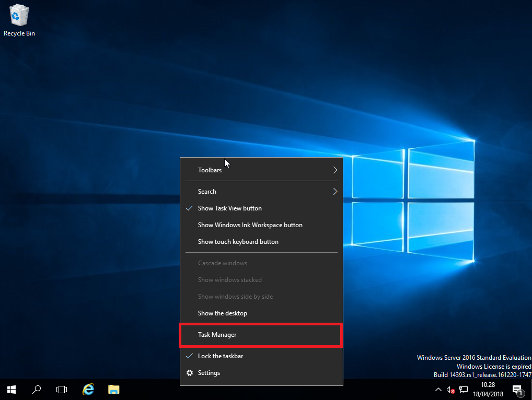Screen dimensions: 532x400
Task: Open Task View from the taskbar
Action: tap(62, 390)
